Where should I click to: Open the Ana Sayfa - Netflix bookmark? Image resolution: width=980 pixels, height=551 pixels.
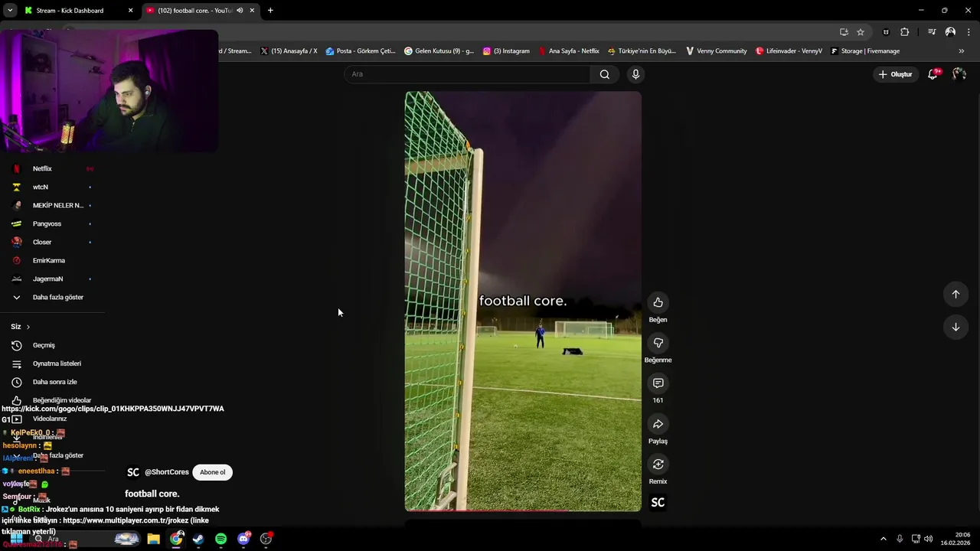569,51
